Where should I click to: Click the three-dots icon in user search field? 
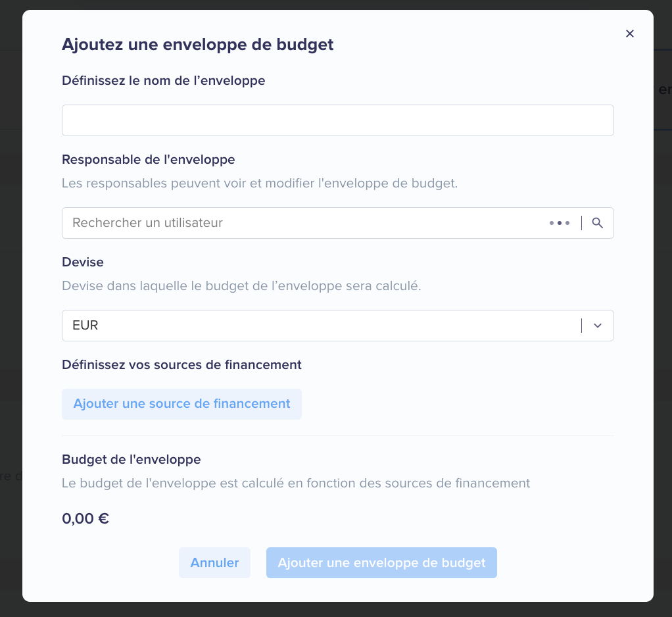(x=560, y=223)
